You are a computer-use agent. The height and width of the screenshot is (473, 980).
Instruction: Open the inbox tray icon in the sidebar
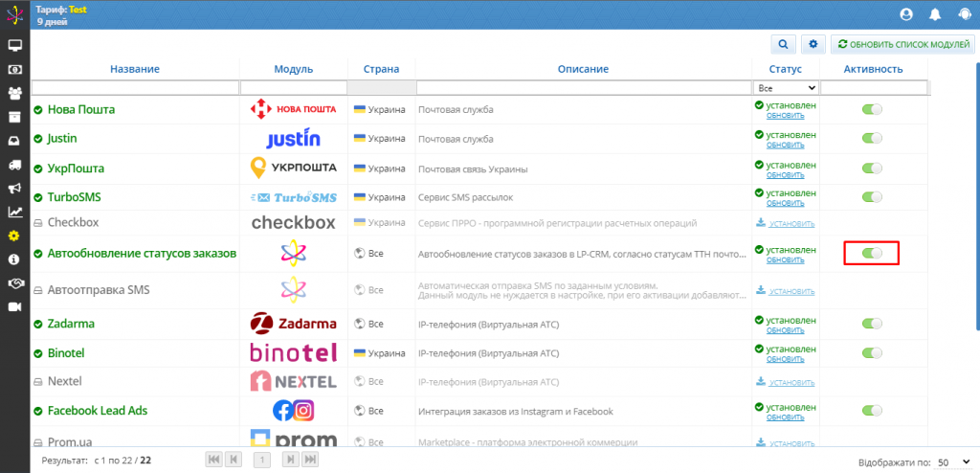point(15,141)
